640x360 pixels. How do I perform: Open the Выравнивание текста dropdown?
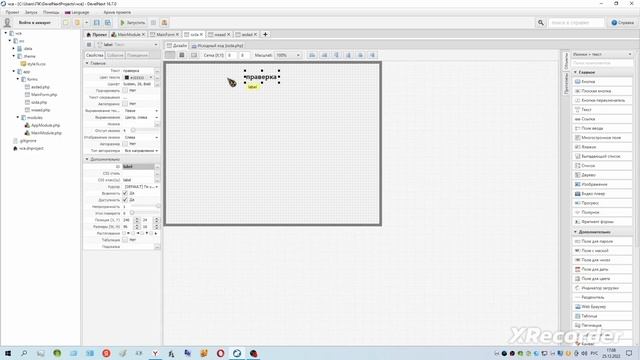tap(141, 111)
